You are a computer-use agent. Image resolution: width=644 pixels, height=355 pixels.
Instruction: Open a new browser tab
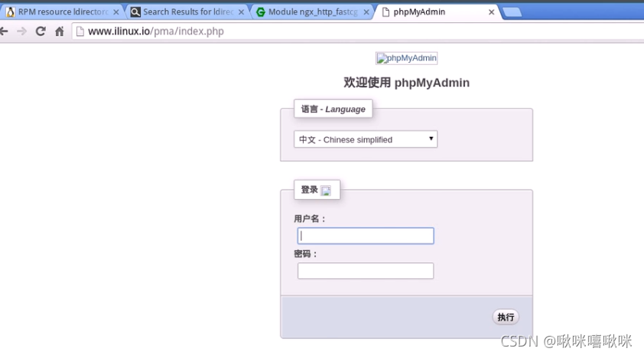512,12
